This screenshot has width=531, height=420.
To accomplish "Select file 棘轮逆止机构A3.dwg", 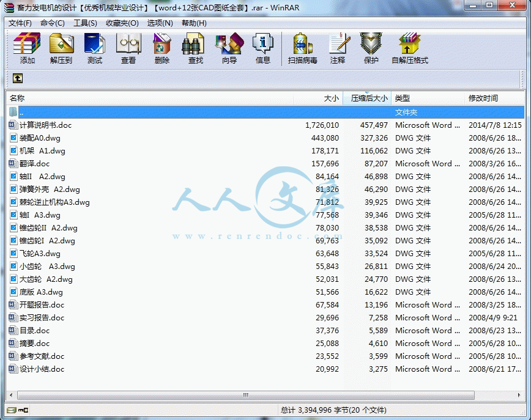I will [54, 202].
